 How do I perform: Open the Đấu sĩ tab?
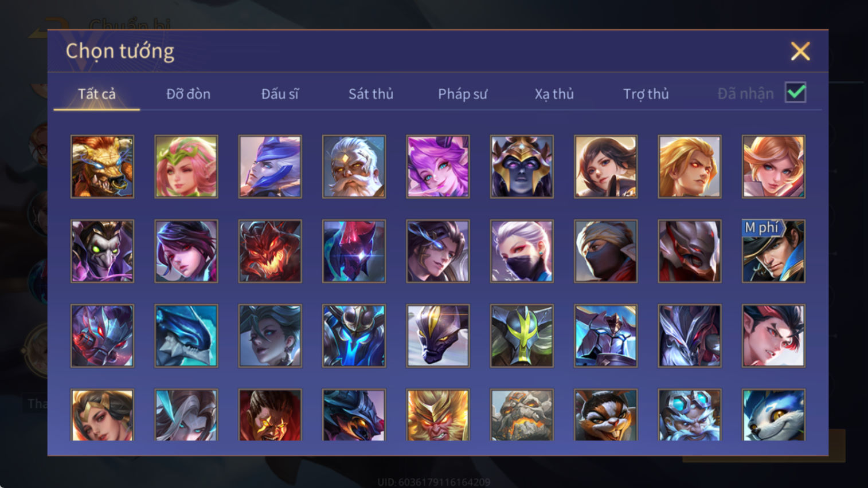280,94
